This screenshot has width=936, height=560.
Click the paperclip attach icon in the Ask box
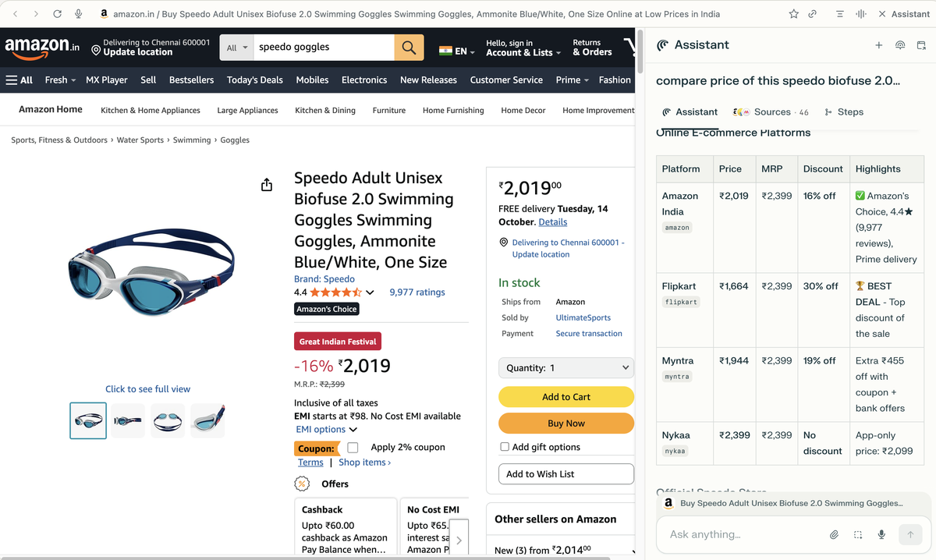(x=834, y=534)
